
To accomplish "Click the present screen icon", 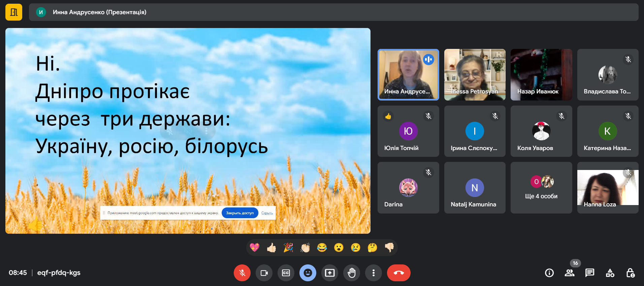I will (330, 273).
